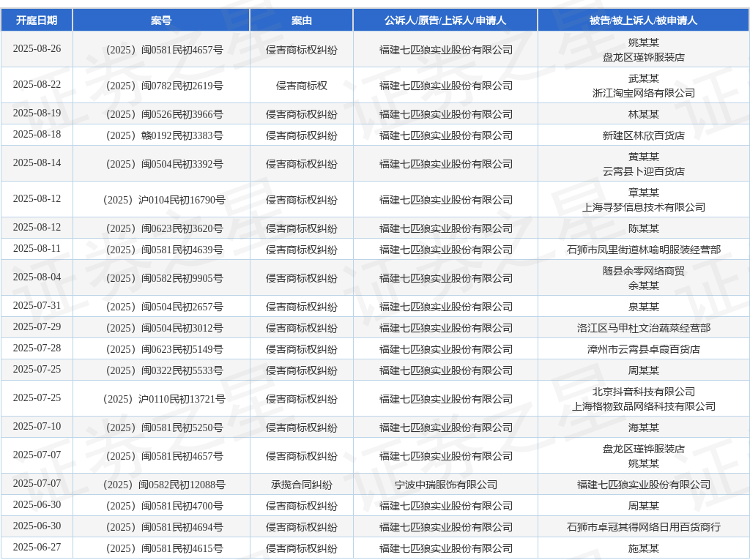
Task: Click defendant 上海寻梦信息技术有限公司
Action: click(x=643, y=207)
